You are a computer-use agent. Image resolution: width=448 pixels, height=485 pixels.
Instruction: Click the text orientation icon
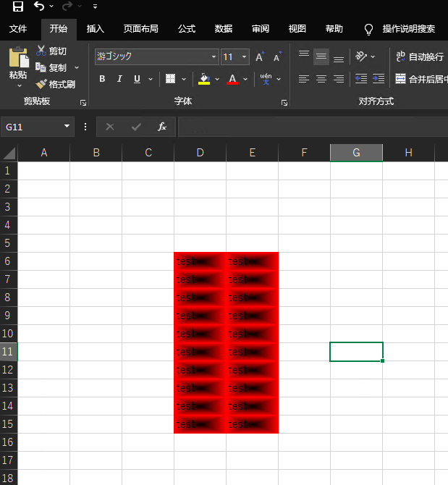361,56
